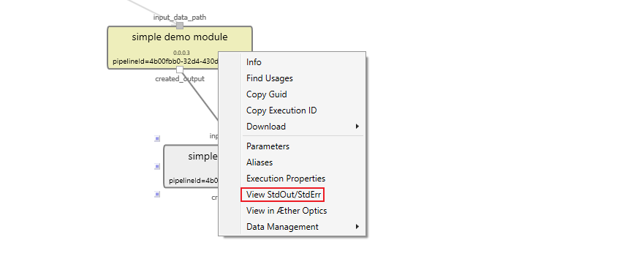
Task: Click the created_output output port
Action: [x=180, y=70]
